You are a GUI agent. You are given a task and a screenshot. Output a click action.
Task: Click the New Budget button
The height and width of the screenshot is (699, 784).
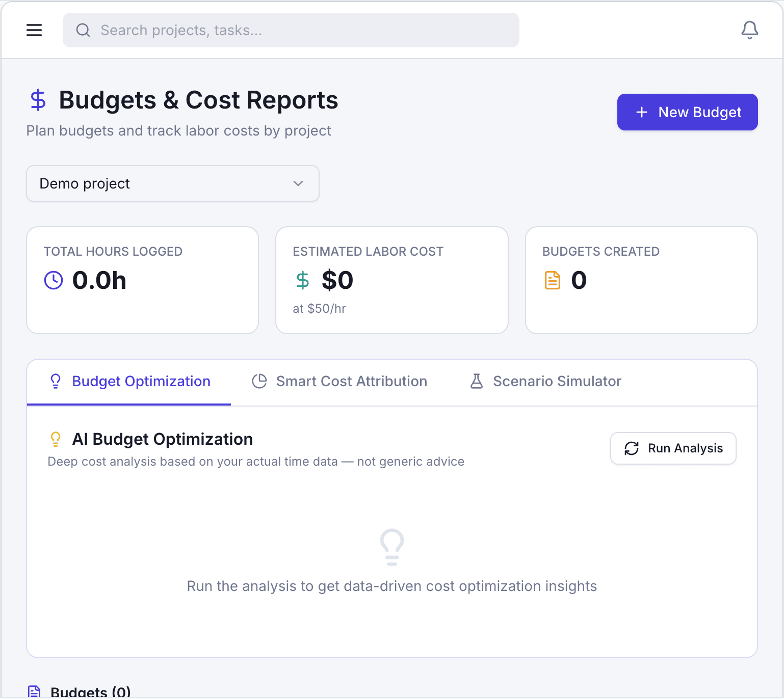[687, 112]
